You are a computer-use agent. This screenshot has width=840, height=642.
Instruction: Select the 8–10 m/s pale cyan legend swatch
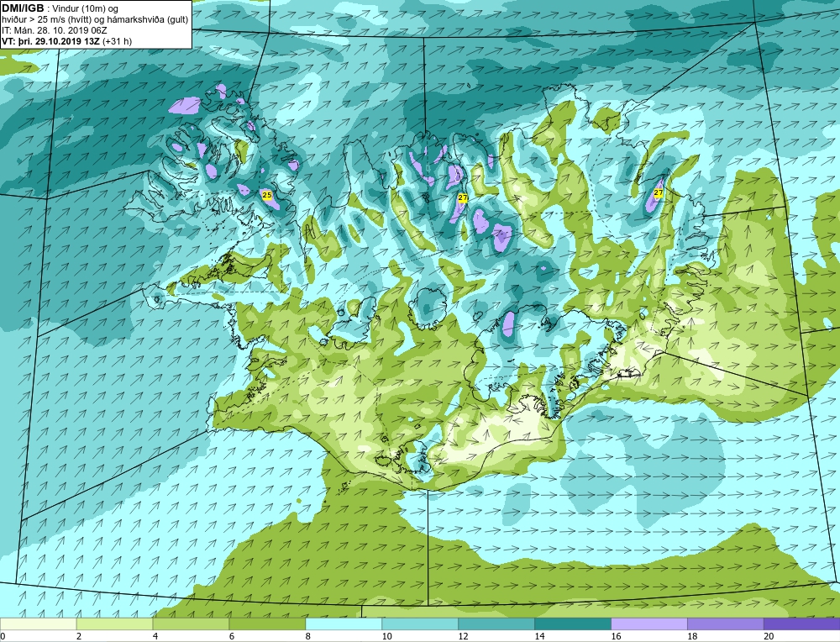344,624
